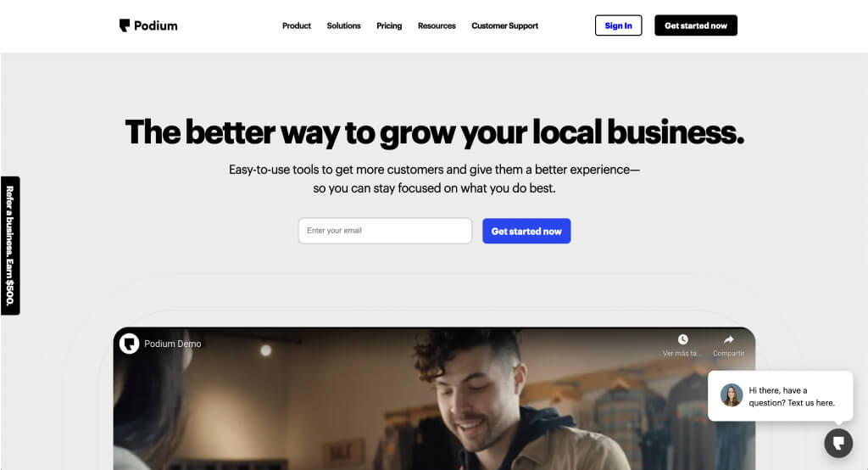The width and height of the screenshot is (868, 470).
Task: Click the Sign In button
Action: pyautogui.click(x=618, y=25)
